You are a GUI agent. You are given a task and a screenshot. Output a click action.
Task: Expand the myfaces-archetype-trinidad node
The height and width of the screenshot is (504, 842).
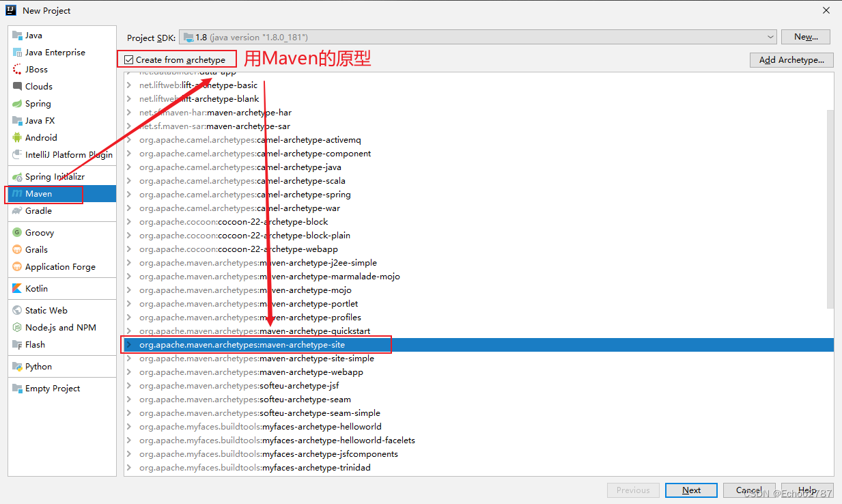(x=129, y=468)
